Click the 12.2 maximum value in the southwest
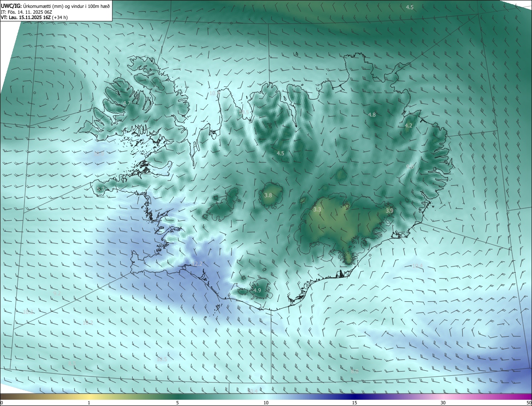The image size is (532, 406). pyautogui.click(x=198, y=264)
